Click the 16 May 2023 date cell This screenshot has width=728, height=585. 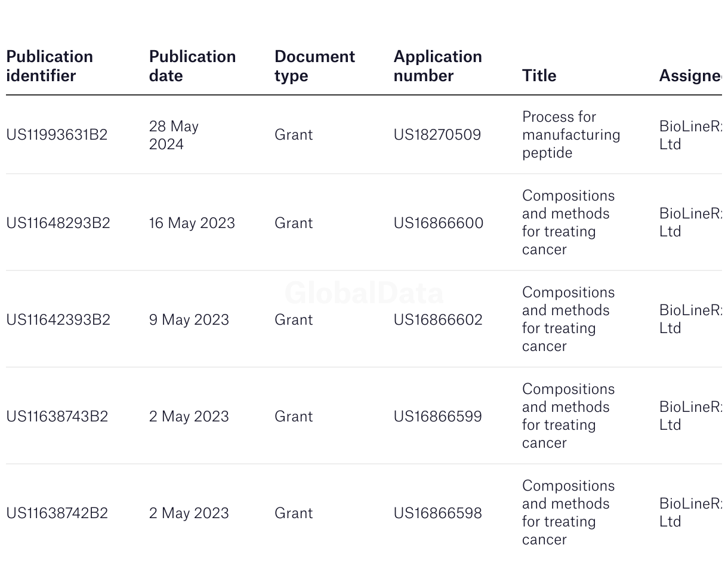192,223
